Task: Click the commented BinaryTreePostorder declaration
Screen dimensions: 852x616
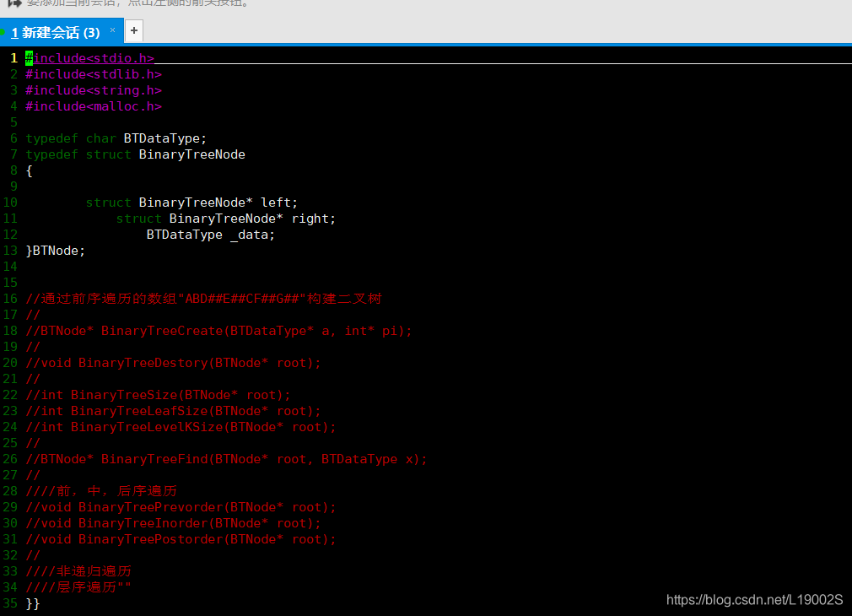Action: pyautogui.click(x=181, y=539)
